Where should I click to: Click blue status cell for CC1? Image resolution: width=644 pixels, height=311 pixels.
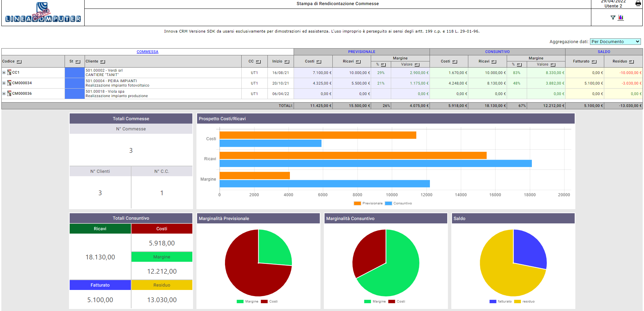(74, 73)
